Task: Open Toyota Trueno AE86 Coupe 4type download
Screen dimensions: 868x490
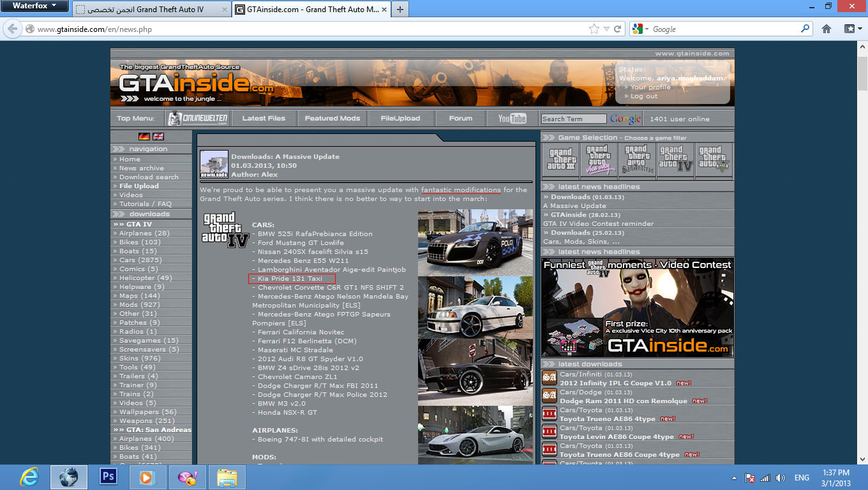Action: point(620,455)
